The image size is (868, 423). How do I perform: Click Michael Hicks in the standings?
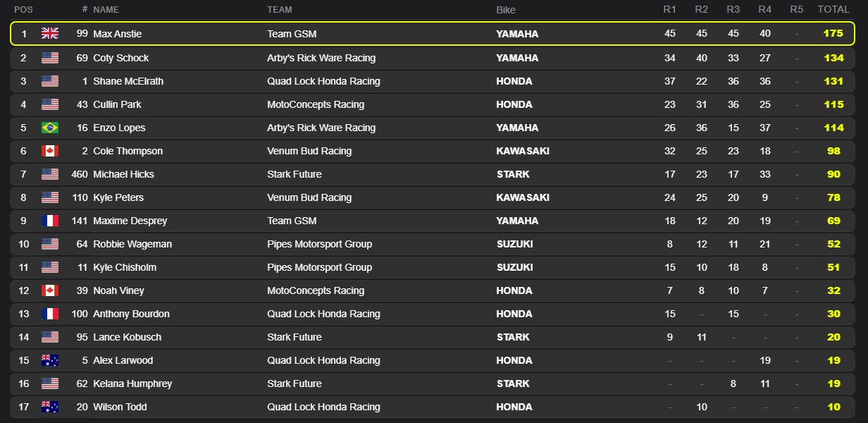point(123,174)
